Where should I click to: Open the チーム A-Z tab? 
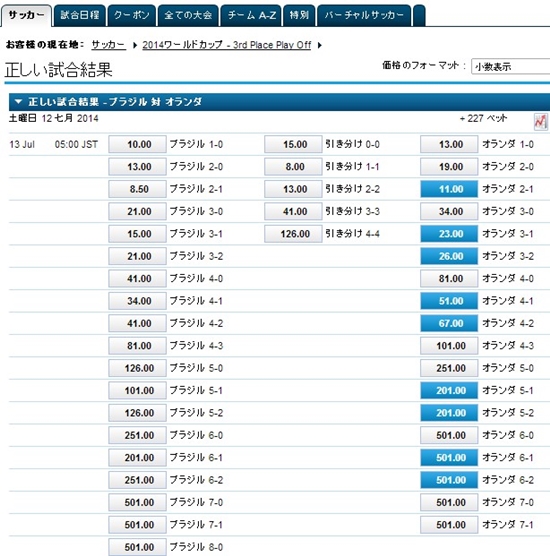[x=251, y=15]
